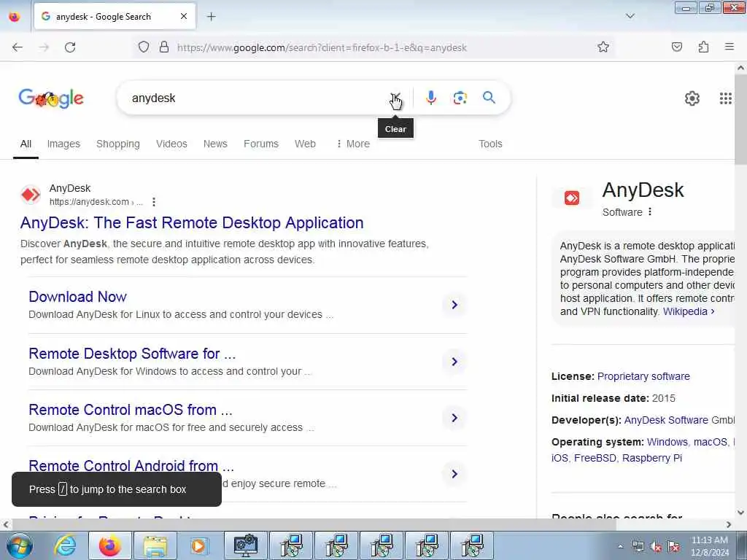
Task: Bookmark this page with the star icon
Action: click(603, 47)
